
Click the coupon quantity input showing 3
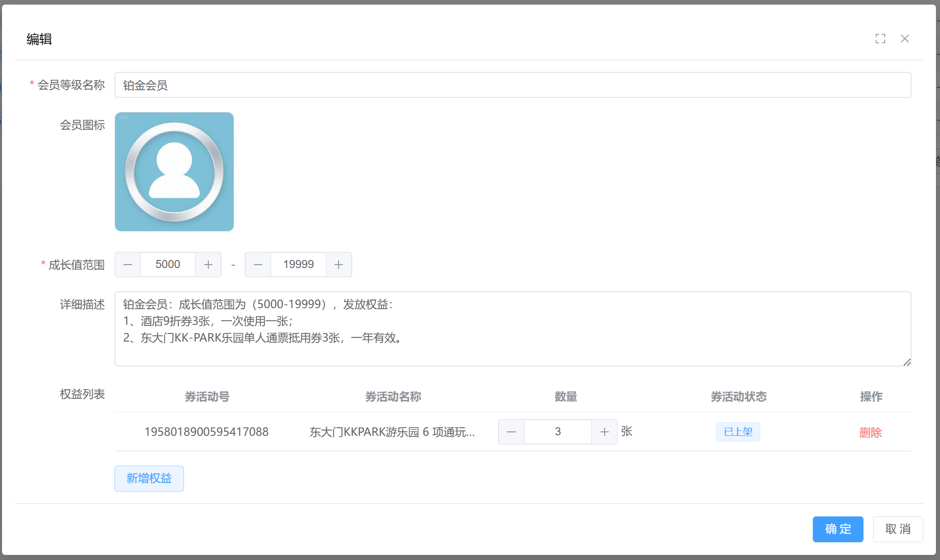(x=557, y=432)
